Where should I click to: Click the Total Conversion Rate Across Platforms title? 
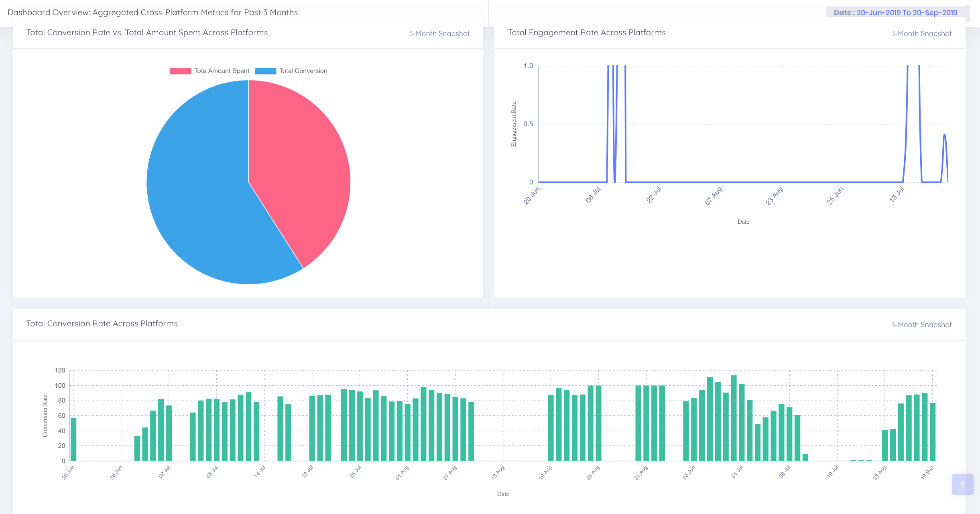pyautogui.click(x=102, y=324)
